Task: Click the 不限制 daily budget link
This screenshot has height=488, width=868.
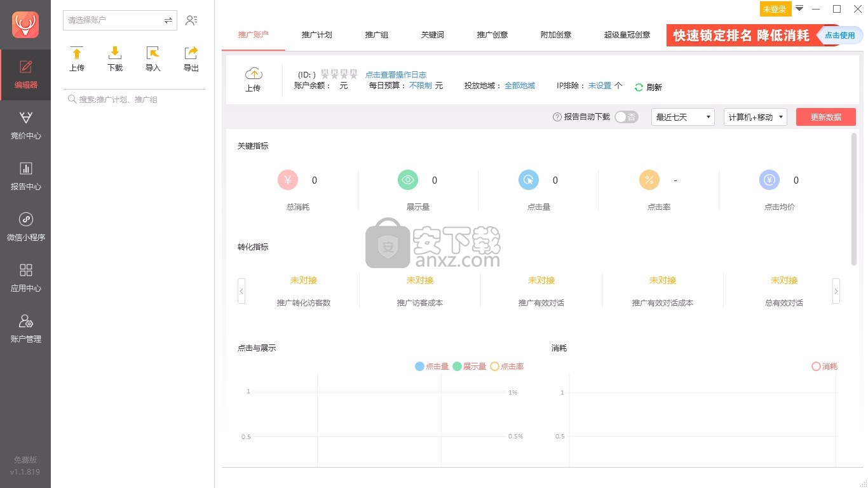Action: (x=421, y=86)
